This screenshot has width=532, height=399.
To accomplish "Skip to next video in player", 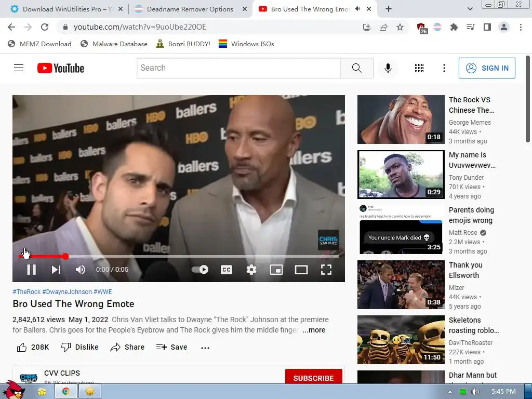I will click(x=56, y=270).
